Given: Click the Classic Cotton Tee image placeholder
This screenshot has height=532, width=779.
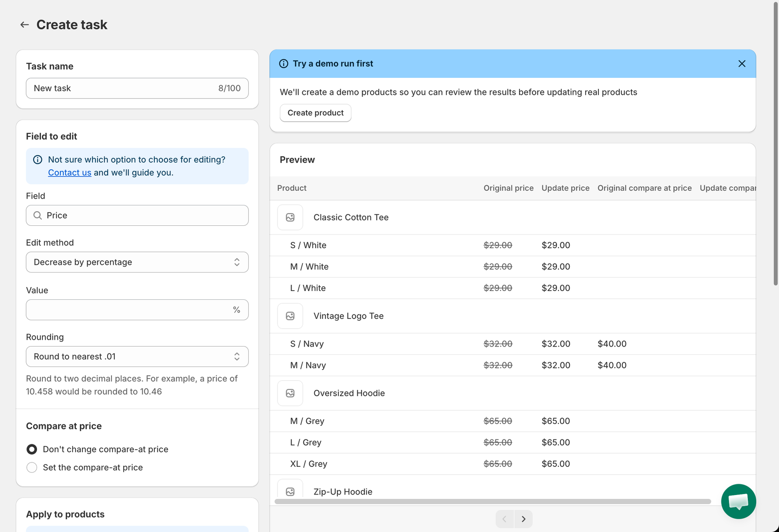Looking at the screenshot, I should tap(290, 218).
